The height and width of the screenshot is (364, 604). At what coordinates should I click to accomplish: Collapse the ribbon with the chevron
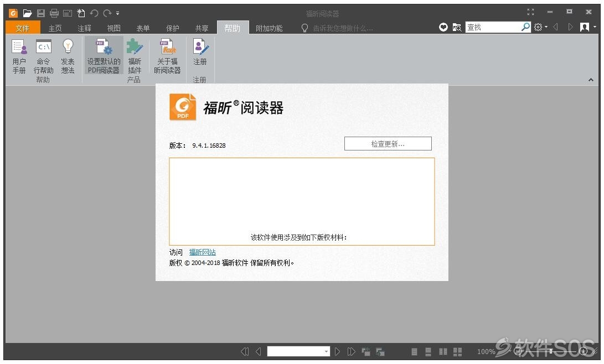point(591,80)
